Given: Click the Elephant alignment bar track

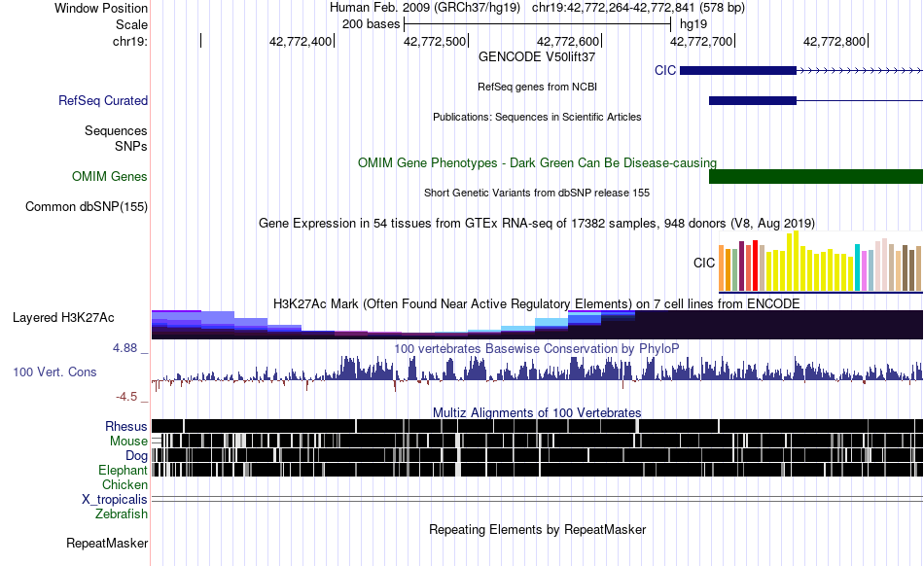Looking at the screenshot, I should (537, 470).
